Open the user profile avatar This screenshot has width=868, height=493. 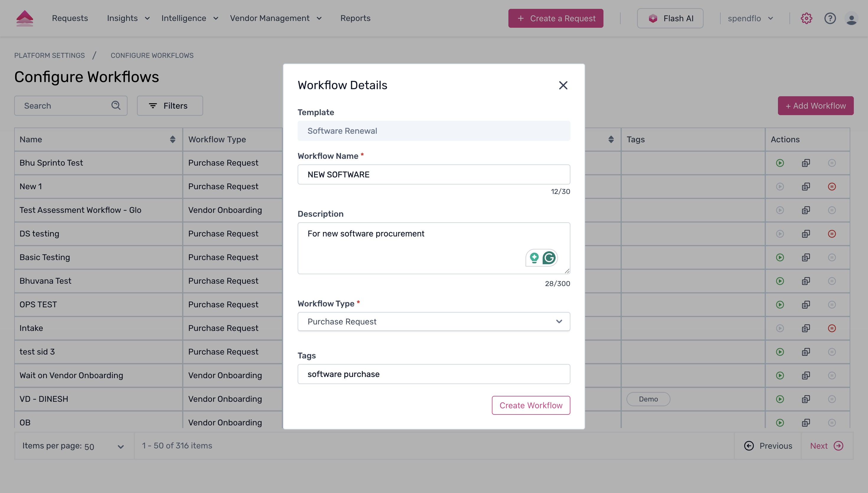pyautogui.click(x=851, y=18)
